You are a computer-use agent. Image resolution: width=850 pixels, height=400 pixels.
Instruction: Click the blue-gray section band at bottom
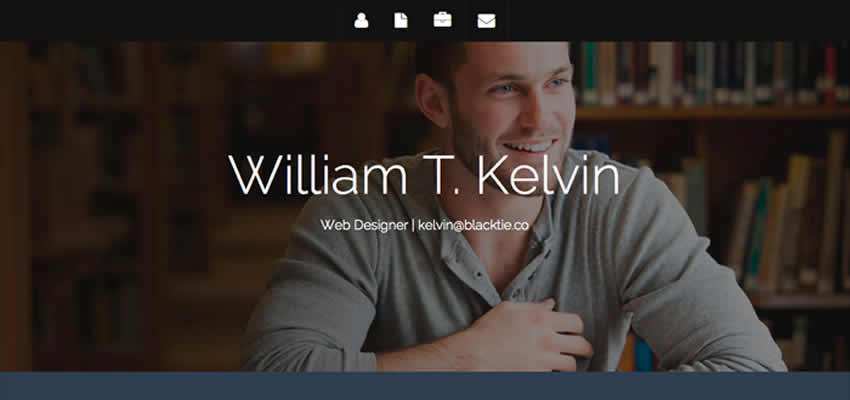425,386
